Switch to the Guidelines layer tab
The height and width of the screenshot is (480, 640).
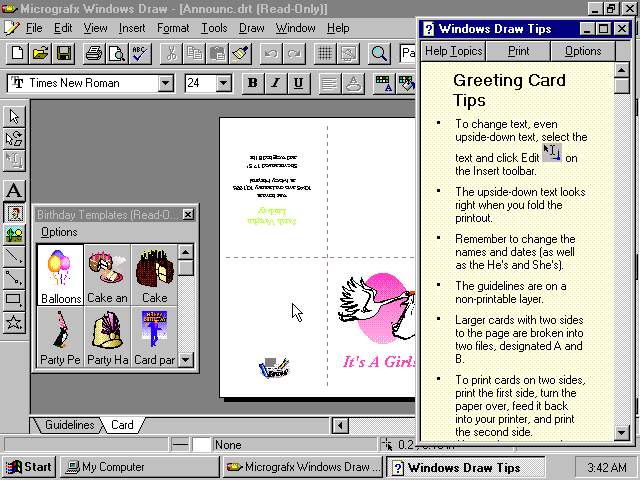point(69,425)
